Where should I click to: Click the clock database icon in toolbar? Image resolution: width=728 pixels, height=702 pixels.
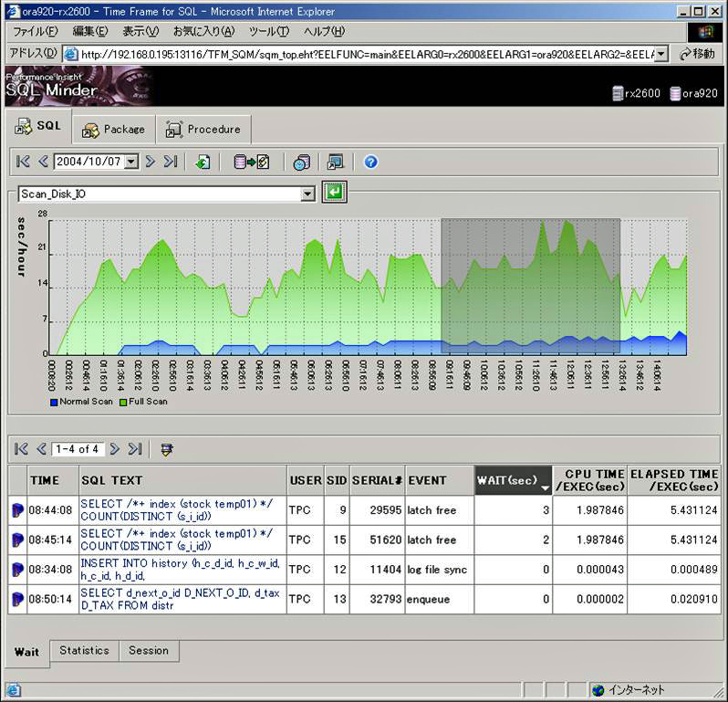tap(301, 162)
